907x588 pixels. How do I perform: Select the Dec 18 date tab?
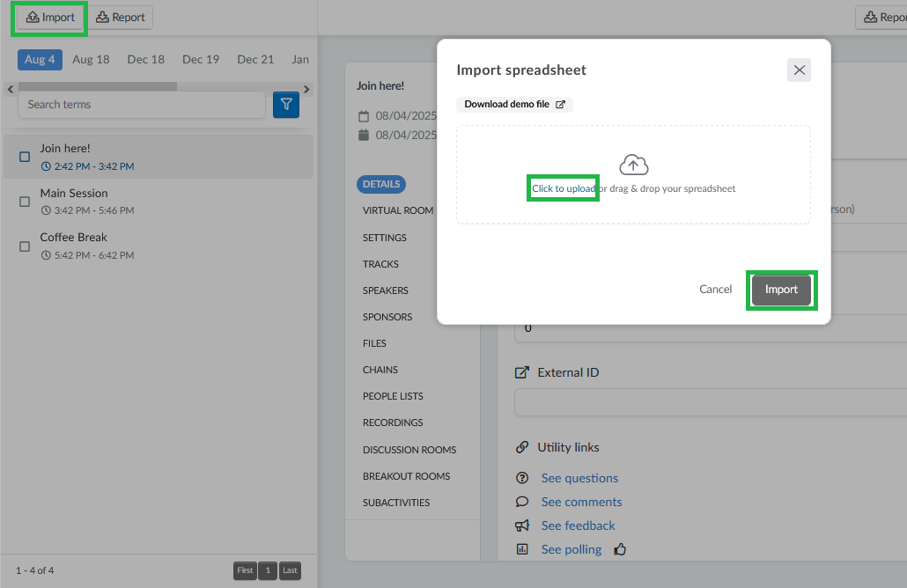tap(146, 60)
